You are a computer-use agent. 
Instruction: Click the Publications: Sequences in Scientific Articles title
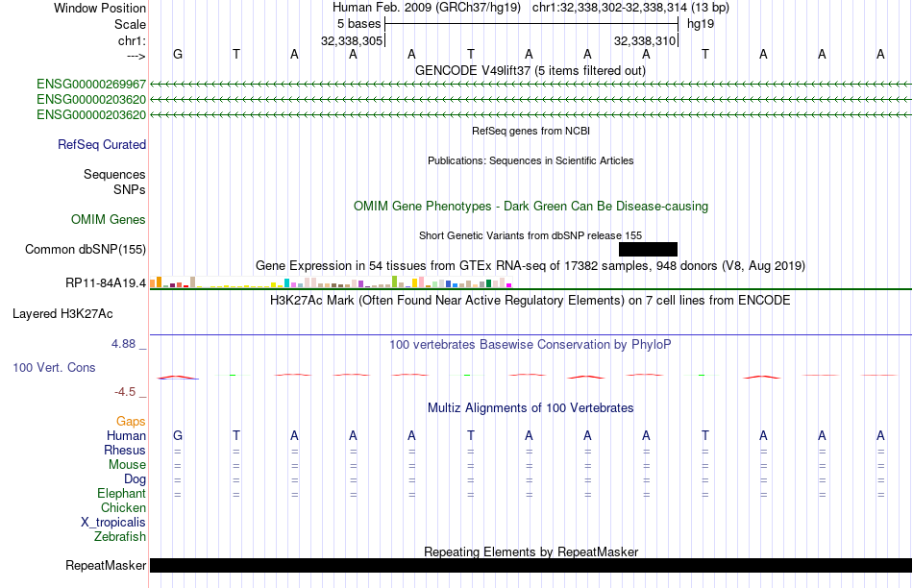531,160
